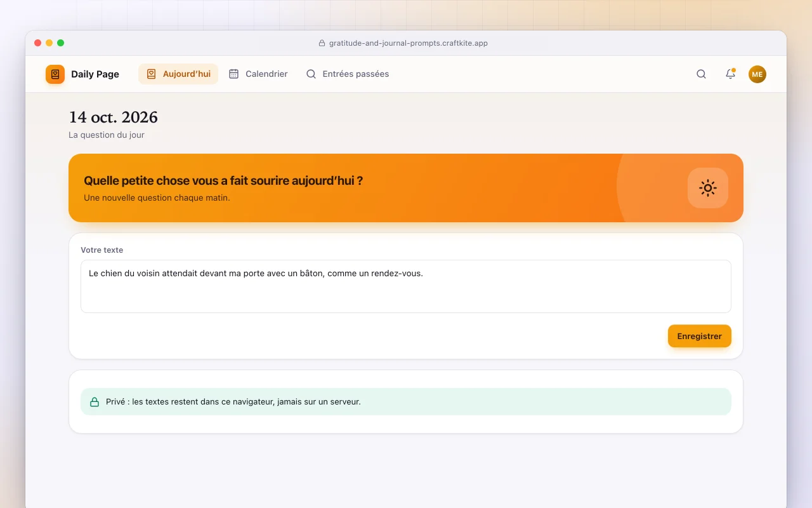Click the "La question du jour" subtitle
This screenshot has width=812, height=508.
click(107, 135)
